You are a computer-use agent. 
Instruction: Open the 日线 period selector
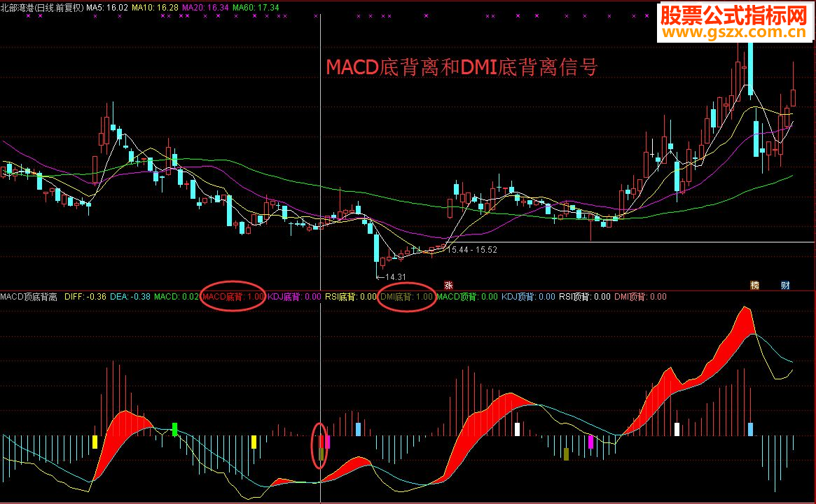(46, 6)
